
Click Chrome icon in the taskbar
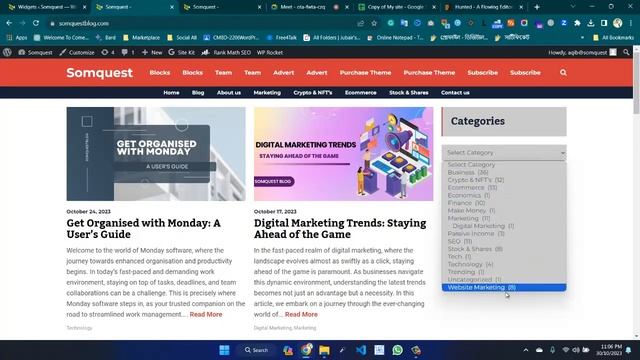(306, 350)
